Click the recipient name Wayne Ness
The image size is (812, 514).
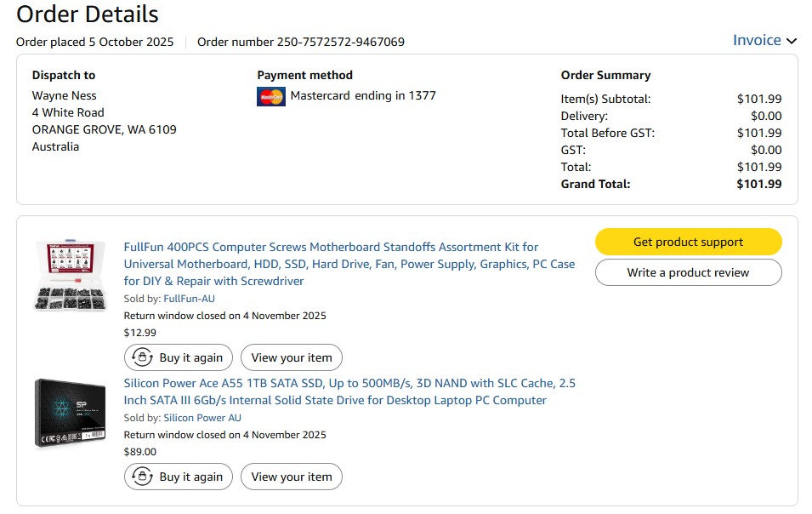pos(64,95)
